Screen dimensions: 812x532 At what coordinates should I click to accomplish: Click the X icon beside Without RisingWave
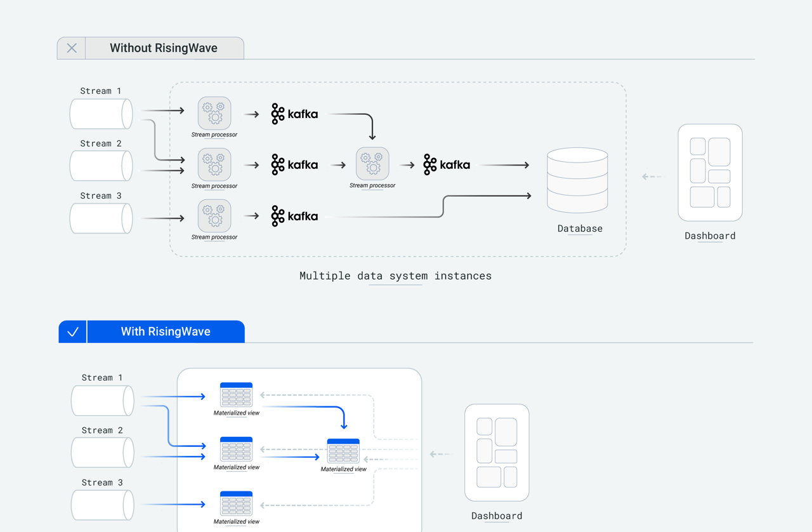[x=72, y=48]
